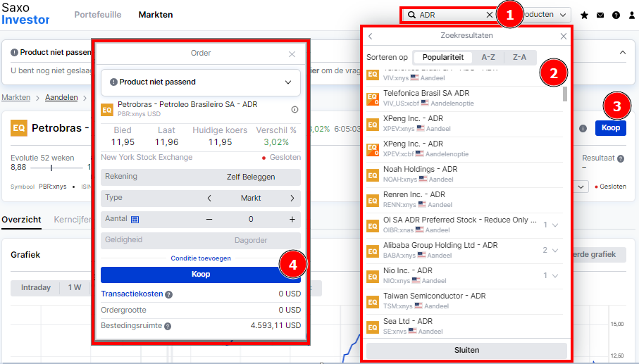
Task: Click the Geldigheid Dagorder field
Action: click(x=201, y=241)
